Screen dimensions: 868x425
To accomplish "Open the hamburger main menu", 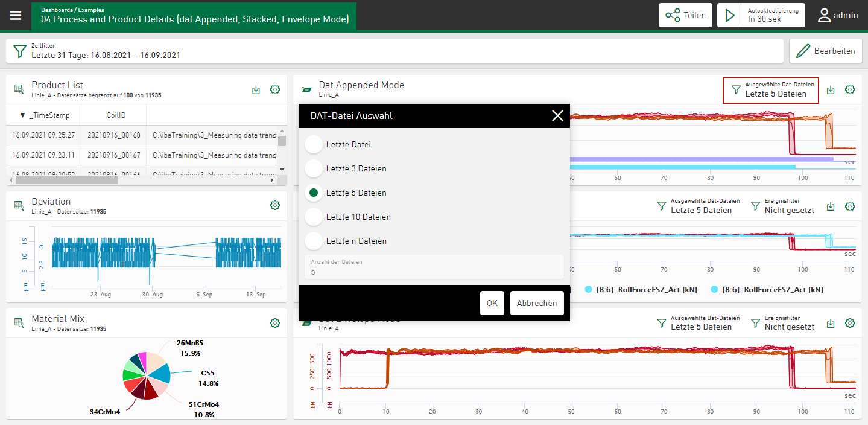I will tap(15, 15).
